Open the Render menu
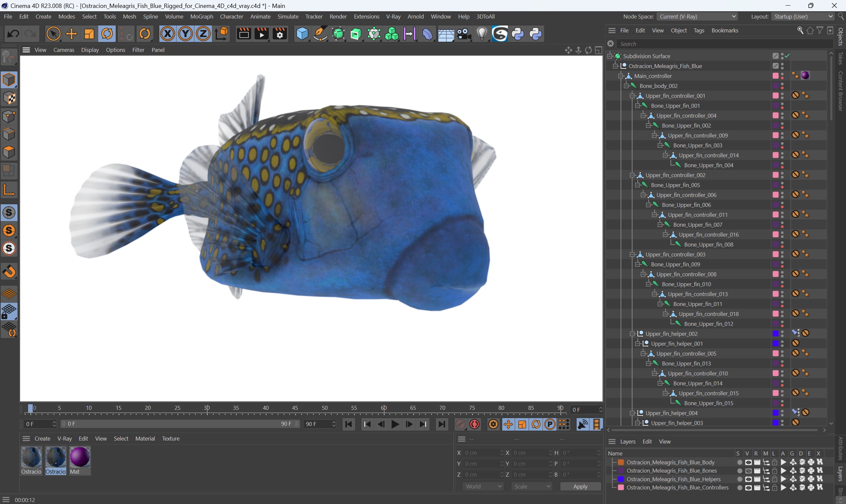Screen dimensions: 846x504 [338, 16]
